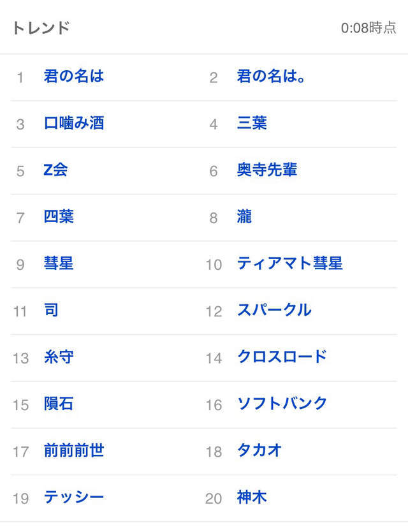Open the trend ranked eighth, 瀧
This screenshot has height=532, width=408.
(244, 217)
